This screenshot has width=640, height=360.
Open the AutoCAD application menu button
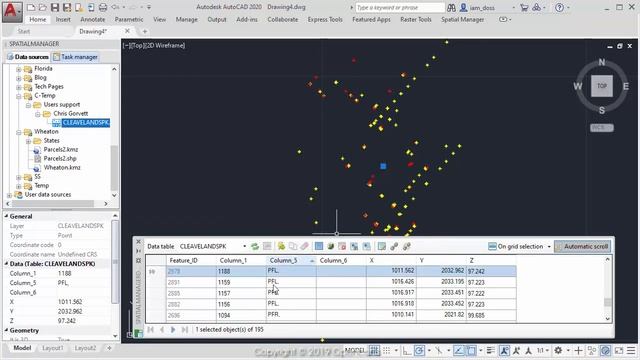(12, 11)
